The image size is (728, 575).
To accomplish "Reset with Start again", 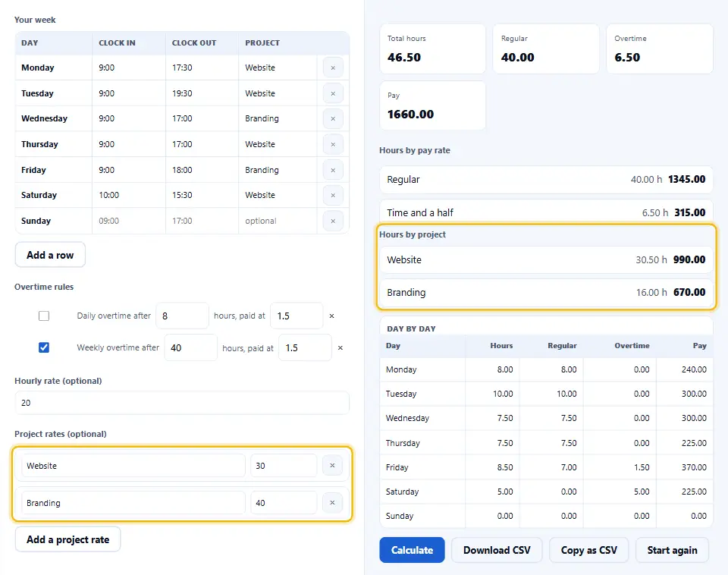I will pos(673,550).
